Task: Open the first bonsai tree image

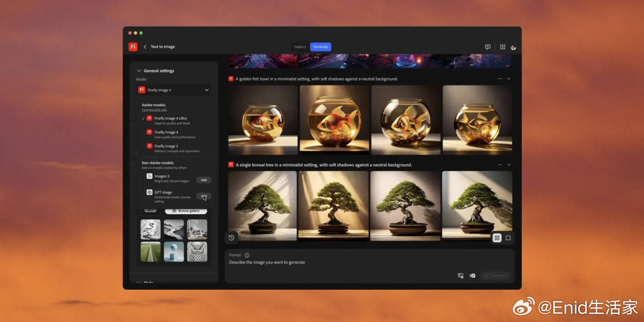Action: click(x=263, y=206)
